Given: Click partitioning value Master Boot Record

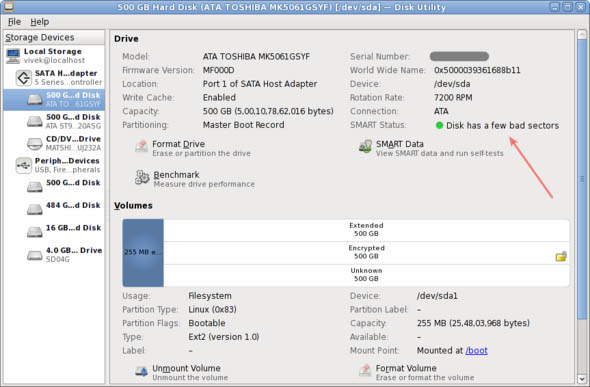Looking at the screenshot, I should pyautogui.click(x=243, y=125).
